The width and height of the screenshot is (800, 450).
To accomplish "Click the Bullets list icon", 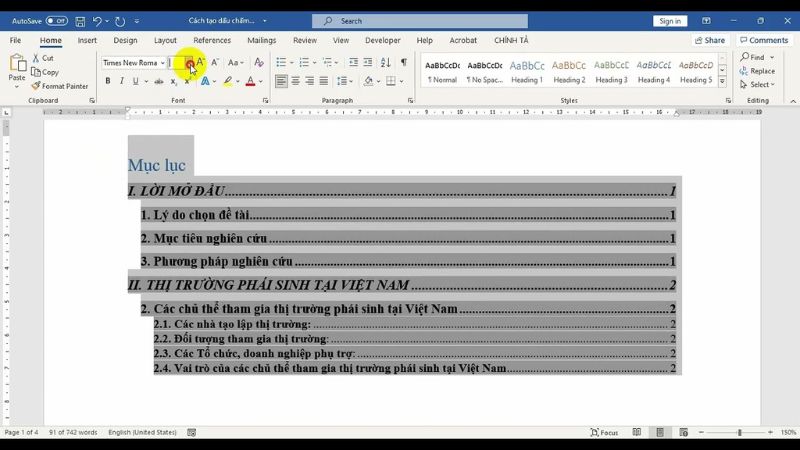I will click(281, 62).
